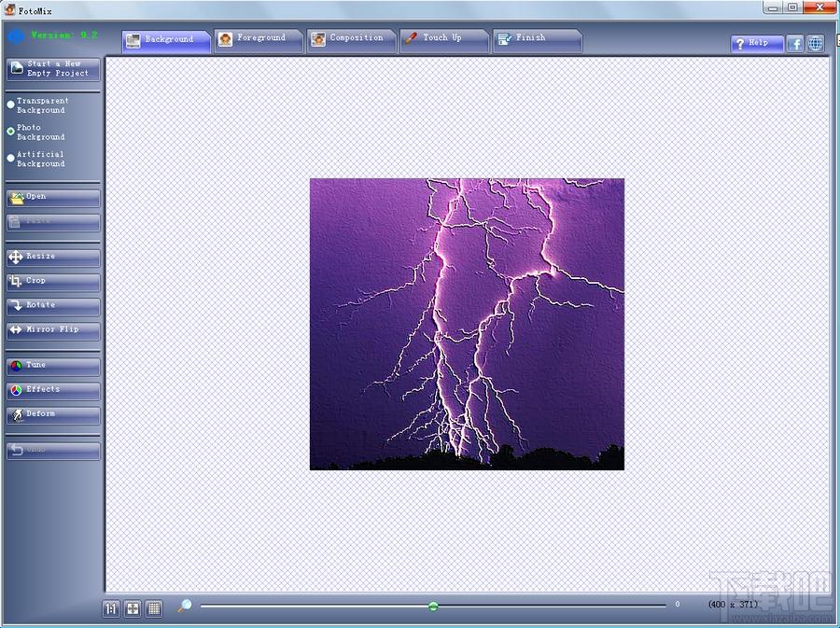Toggle the grid display icon
This screenshot has height=628, width=840.
tap(154, 608)
